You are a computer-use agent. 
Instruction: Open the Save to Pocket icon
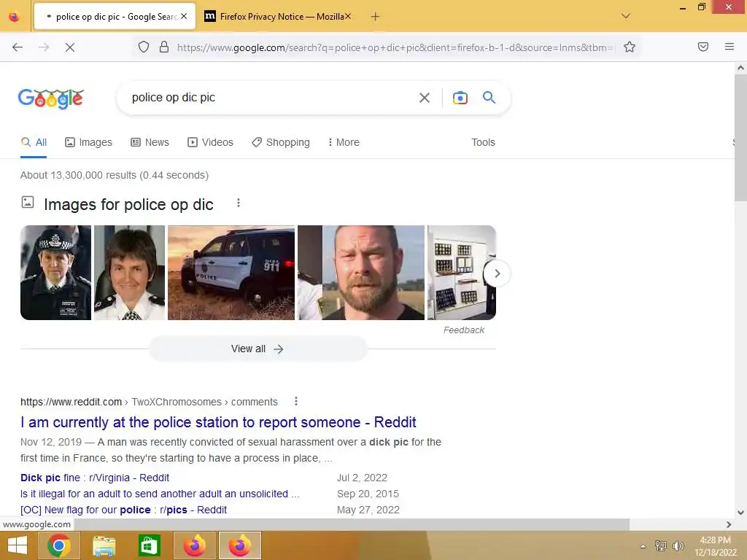tap(703, 47)
